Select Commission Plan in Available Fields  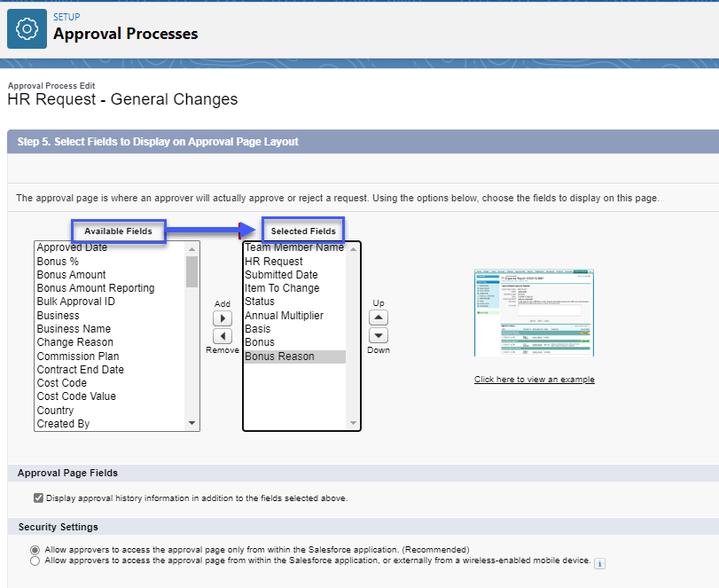(x=78, y=356)
